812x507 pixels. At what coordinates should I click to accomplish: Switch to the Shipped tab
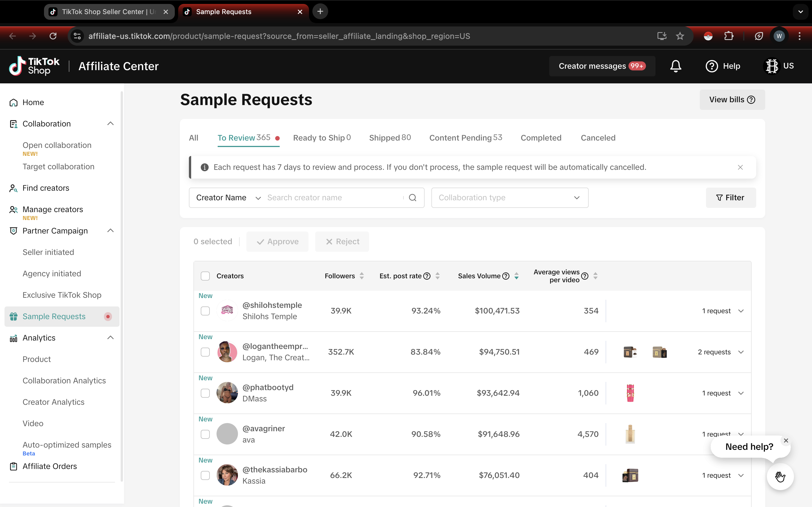coord(390,137)
